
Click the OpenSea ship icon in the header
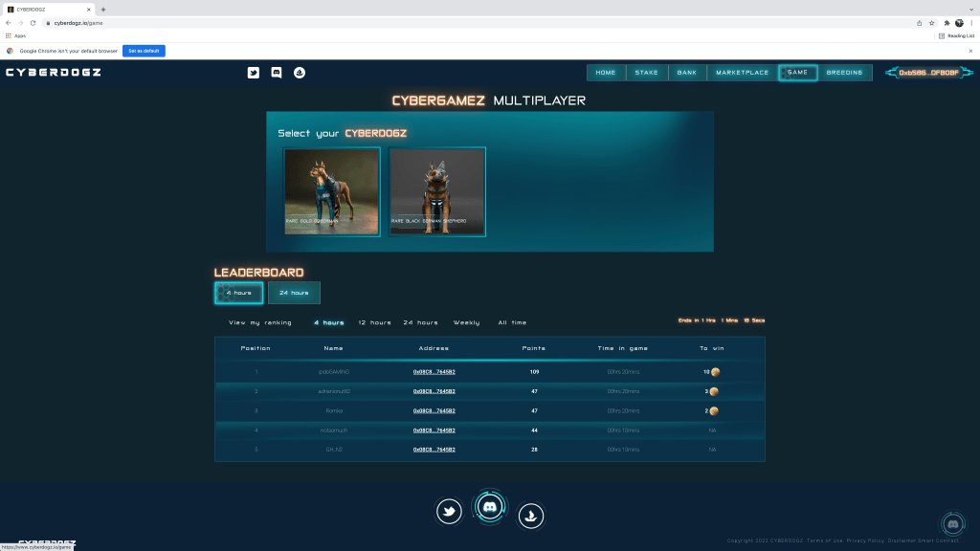click(300, 73)
